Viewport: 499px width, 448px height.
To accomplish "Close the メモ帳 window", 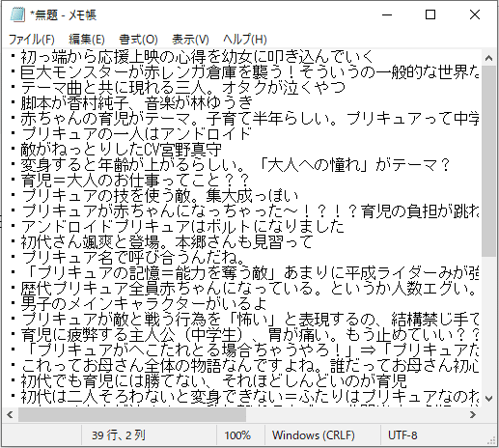I will click(475, 14).
